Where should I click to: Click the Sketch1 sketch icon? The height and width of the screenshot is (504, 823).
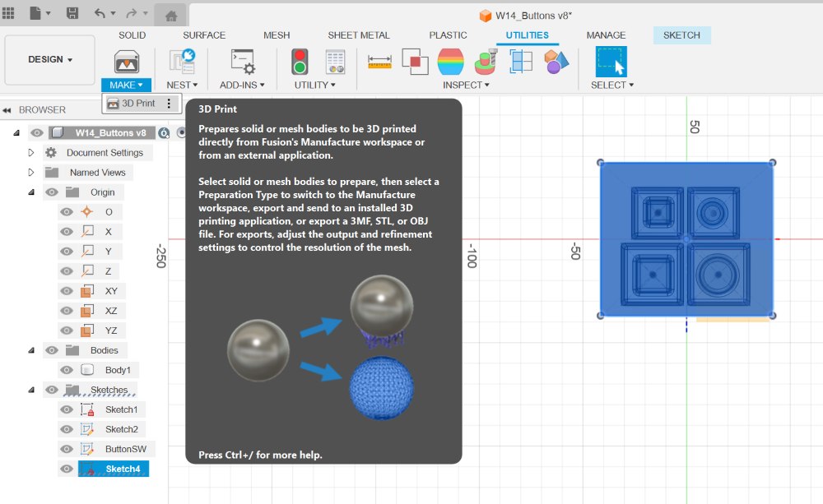[87, 409]
